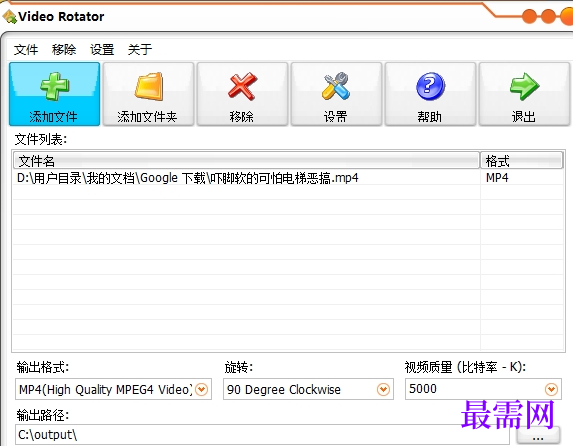Expand the 视频质量 bitrate 5000 dropdown arrow
The image size is (573, 446).
pyautogui.click(x=551, y=389)
